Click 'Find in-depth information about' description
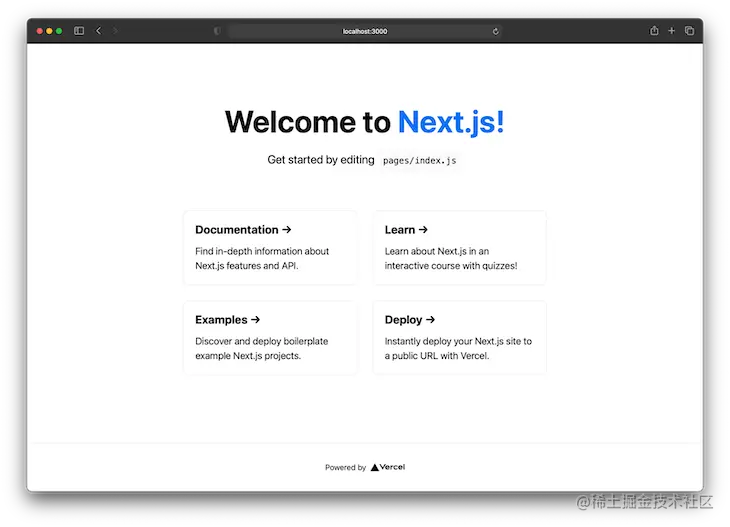This screenshot has height=527, width=730. [x=262, y=251]
